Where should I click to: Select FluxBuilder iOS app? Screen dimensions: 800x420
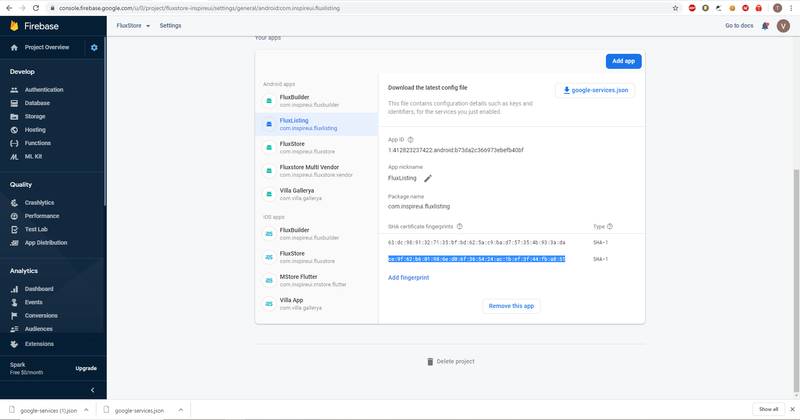(316, 234)
